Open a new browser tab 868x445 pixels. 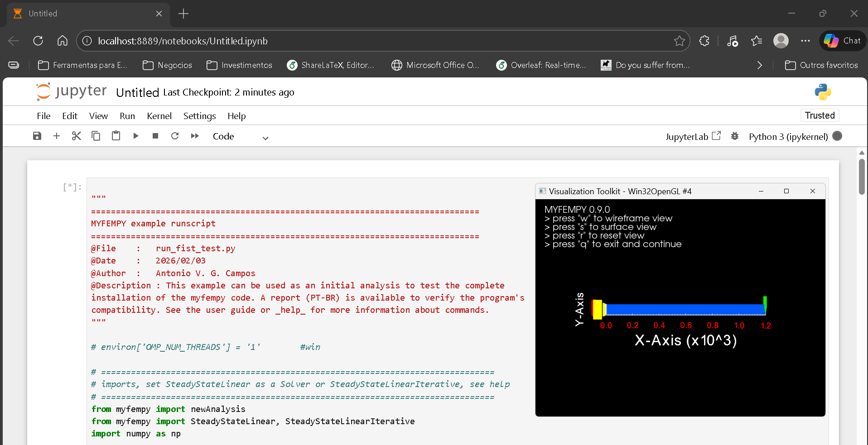[183, 14]
